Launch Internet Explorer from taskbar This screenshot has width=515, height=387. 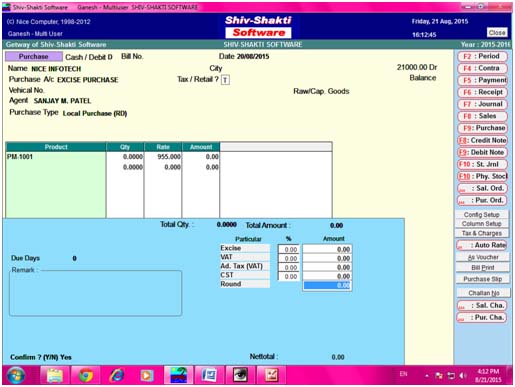[x=116, y=375]
